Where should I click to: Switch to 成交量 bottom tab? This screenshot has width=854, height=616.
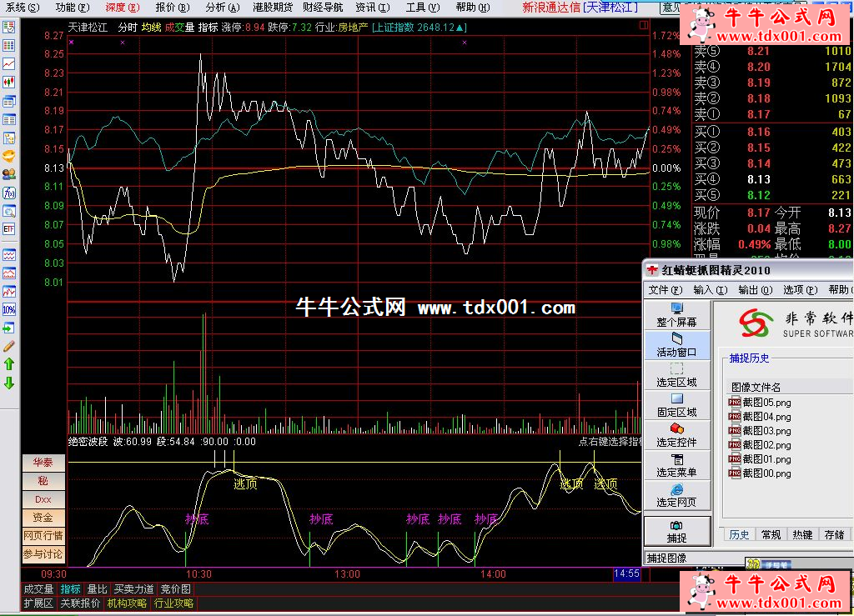(x=38, y=589)
